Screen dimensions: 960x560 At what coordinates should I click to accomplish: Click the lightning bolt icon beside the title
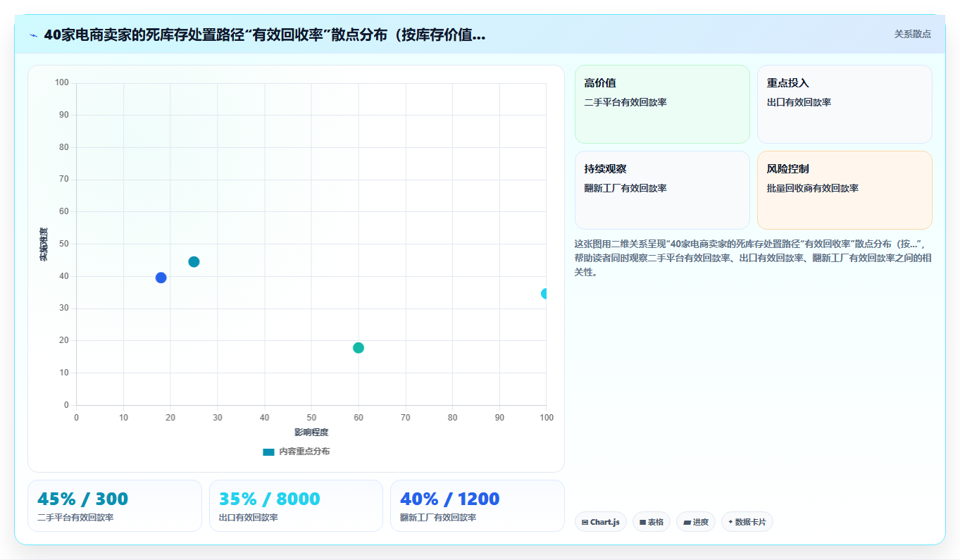33,35
